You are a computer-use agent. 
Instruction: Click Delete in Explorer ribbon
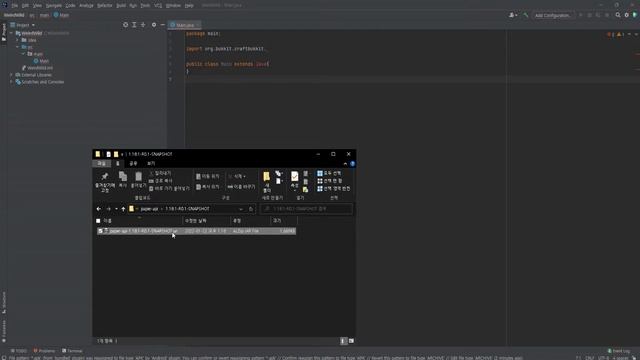point(237,176)
